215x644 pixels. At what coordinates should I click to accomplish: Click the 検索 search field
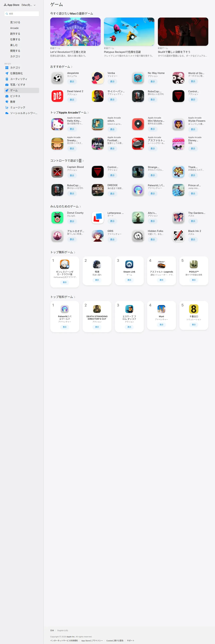point(22,14)
